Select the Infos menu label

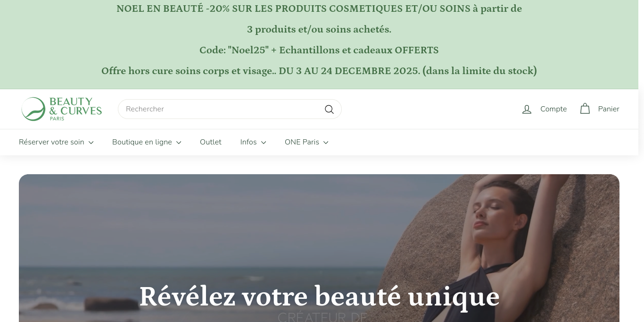click(248, 142)
